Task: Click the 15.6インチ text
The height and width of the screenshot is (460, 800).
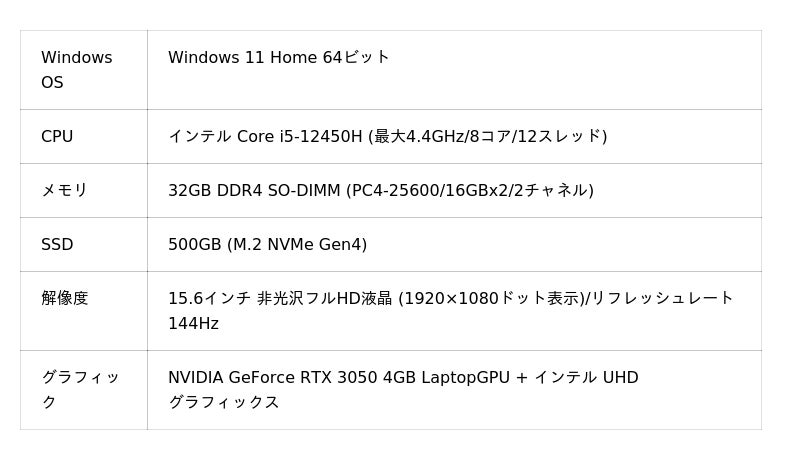Action: [209, 299]
